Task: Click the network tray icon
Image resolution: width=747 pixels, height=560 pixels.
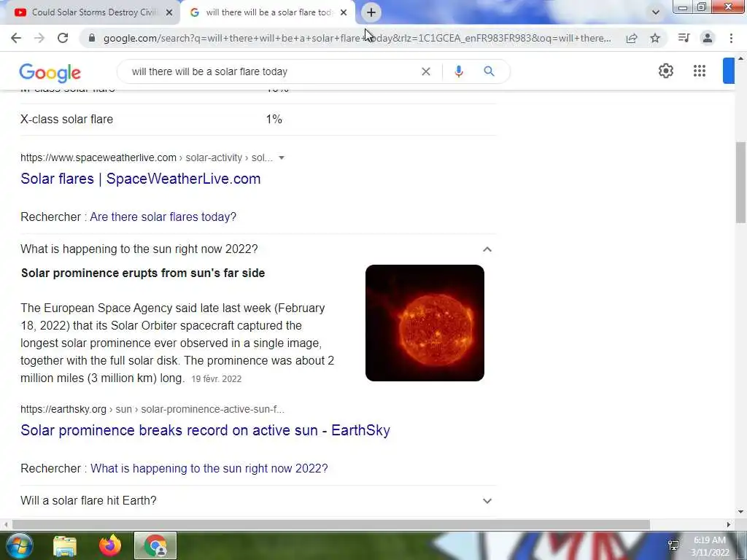Action: [x=673, y=546]
